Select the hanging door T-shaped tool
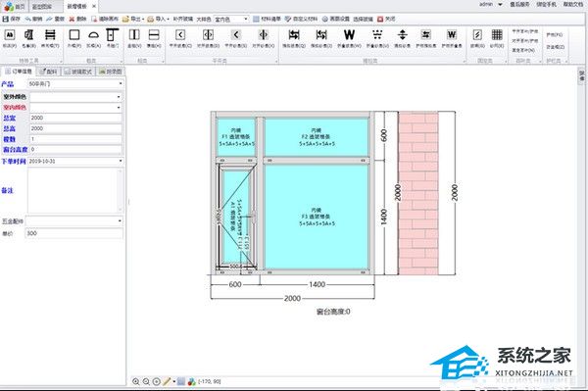The image size is (588, 391). [x=112, y=38]
